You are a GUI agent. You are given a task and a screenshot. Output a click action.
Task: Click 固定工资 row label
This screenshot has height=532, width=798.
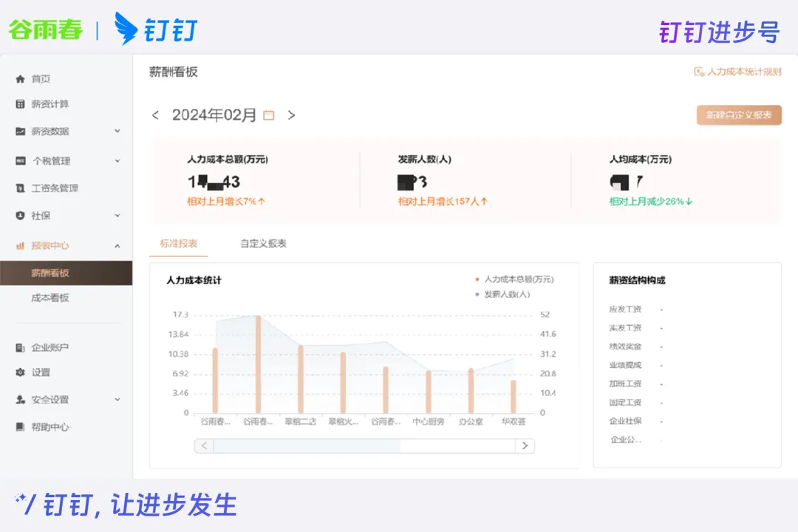point(626,403)
